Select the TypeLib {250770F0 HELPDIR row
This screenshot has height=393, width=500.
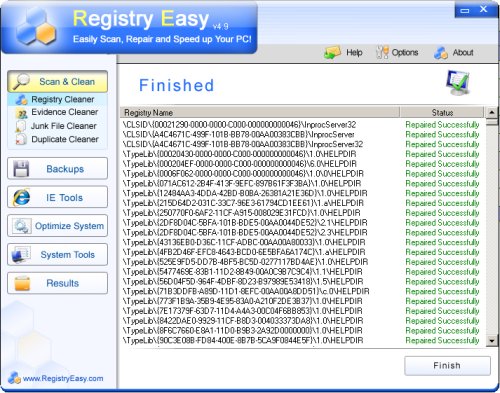(x=302, y=213)
